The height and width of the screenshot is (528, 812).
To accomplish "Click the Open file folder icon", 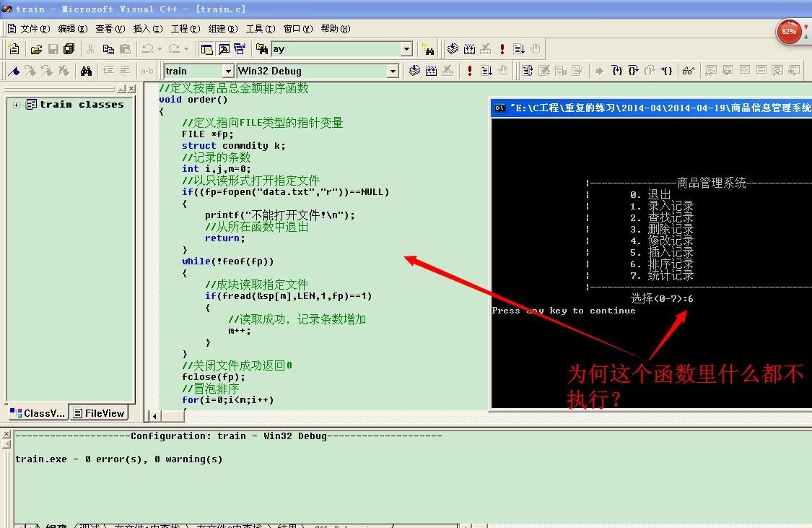I will click(36, 49).
